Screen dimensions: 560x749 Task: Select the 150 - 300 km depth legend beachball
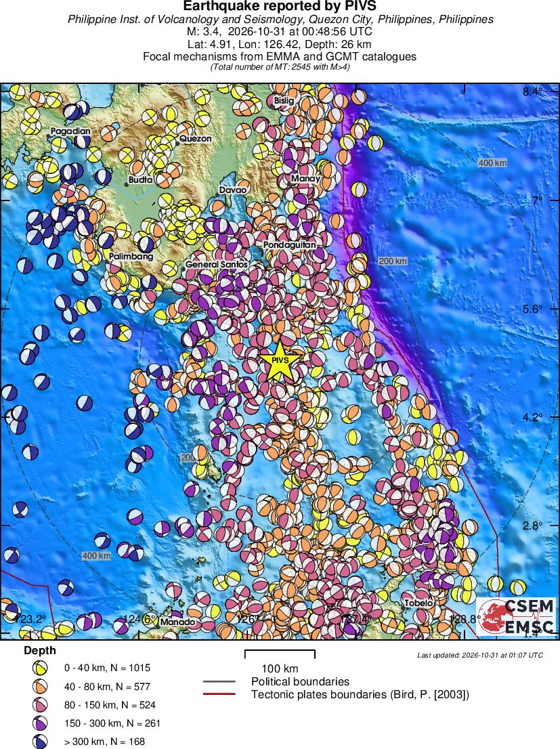tap(40, 723)
